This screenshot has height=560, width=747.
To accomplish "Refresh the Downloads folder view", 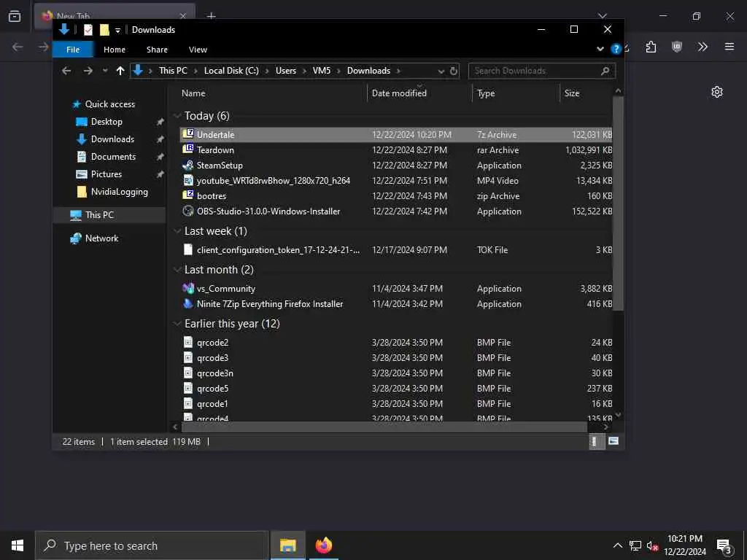I will [454, 71].
